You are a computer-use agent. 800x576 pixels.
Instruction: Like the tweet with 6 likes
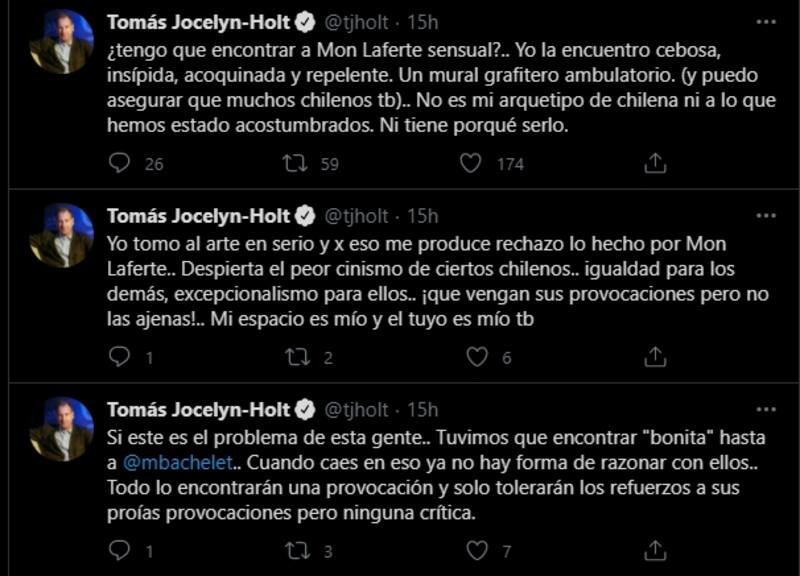point(478,357)
